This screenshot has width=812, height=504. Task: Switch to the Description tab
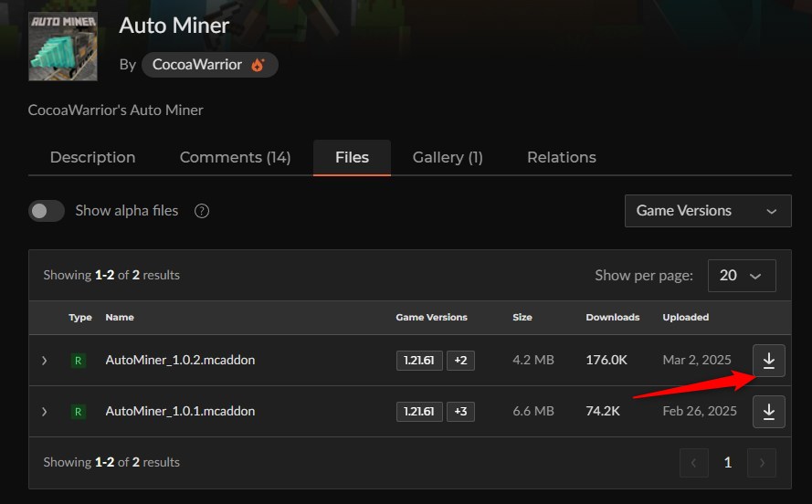[x=92, y=157]
